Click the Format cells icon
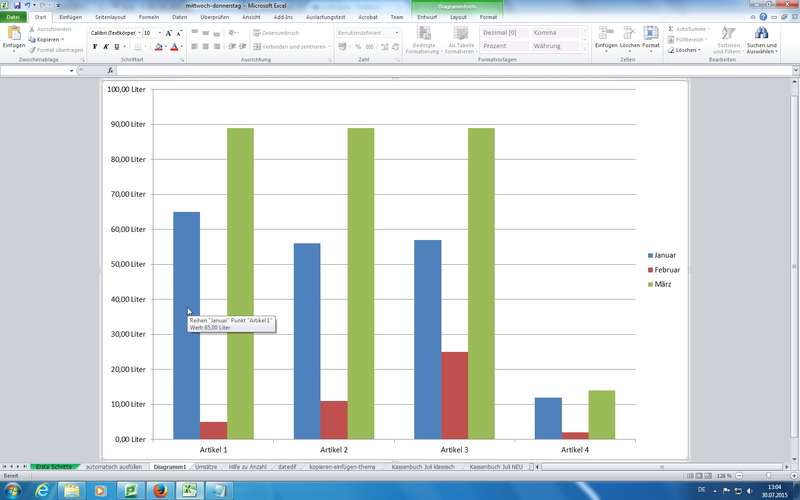This screenshot has height=500, width=800. [650, 34]
